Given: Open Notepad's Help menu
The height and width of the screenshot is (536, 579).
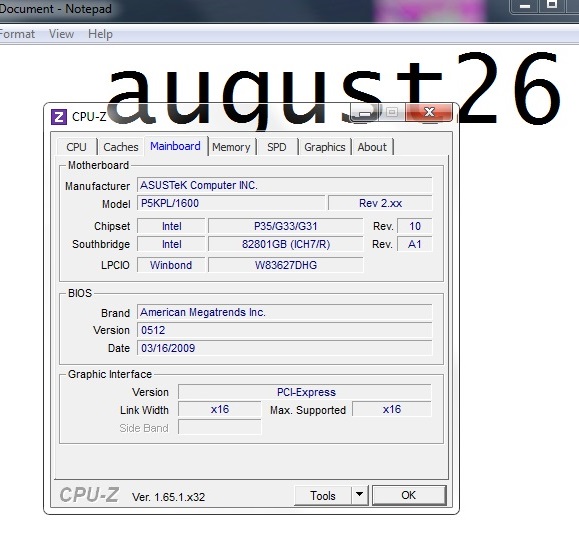Looking at the screenshot, I should (x=100, y=34).
